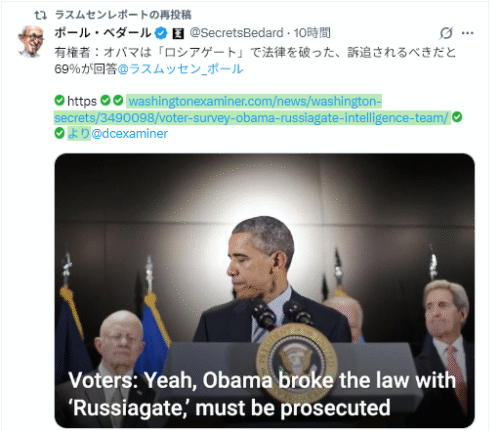
Task: Click the ラスムセンレポートの再投稿 label
Action: pos(123,15)
